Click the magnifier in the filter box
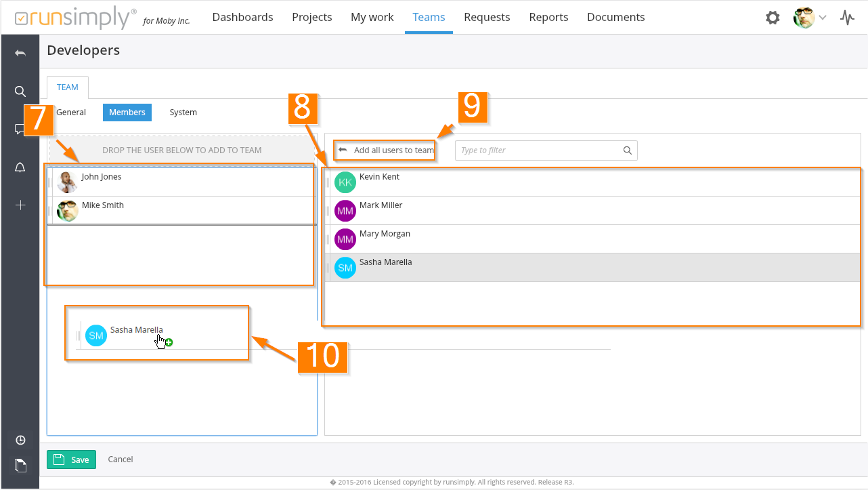This screenshot has width=868, height=490. pyautogui.click(x=627, y=150)
